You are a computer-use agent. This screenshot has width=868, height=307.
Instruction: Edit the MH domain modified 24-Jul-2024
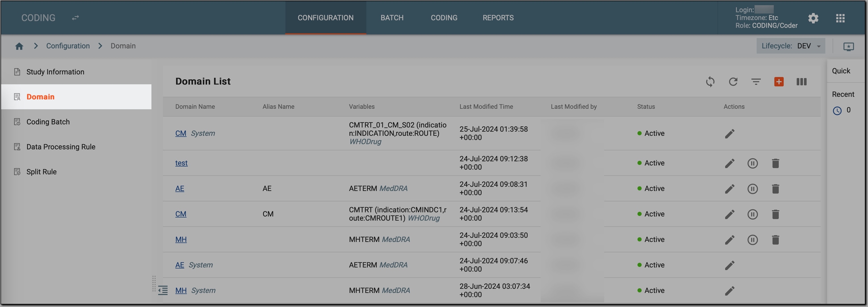pos(729,240)
